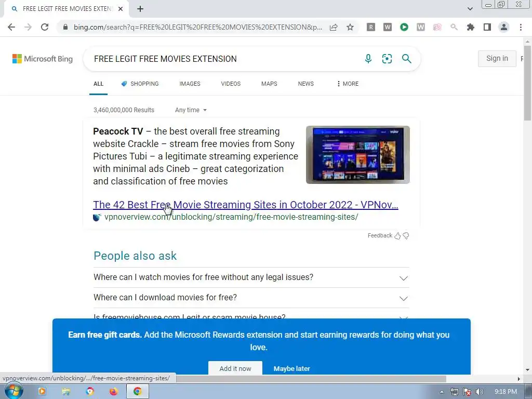Switch to the SHOPPING tab

[x=140, y=84]
